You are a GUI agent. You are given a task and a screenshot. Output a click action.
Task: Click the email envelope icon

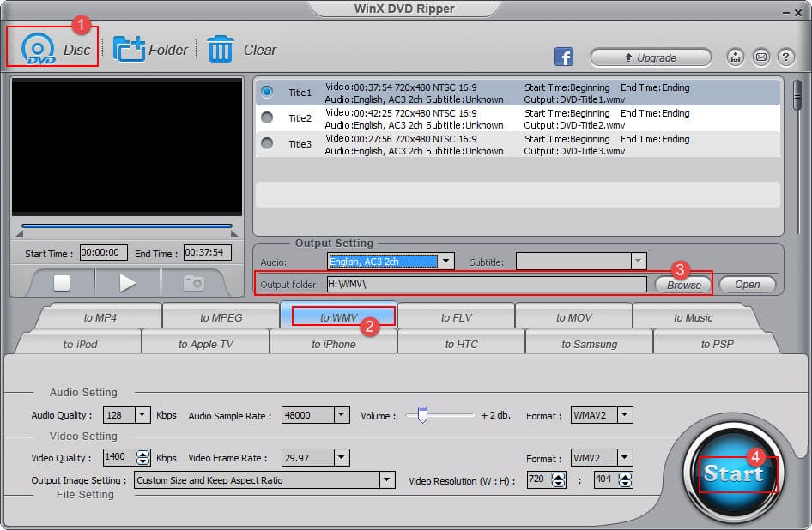[x=760, y=57]
